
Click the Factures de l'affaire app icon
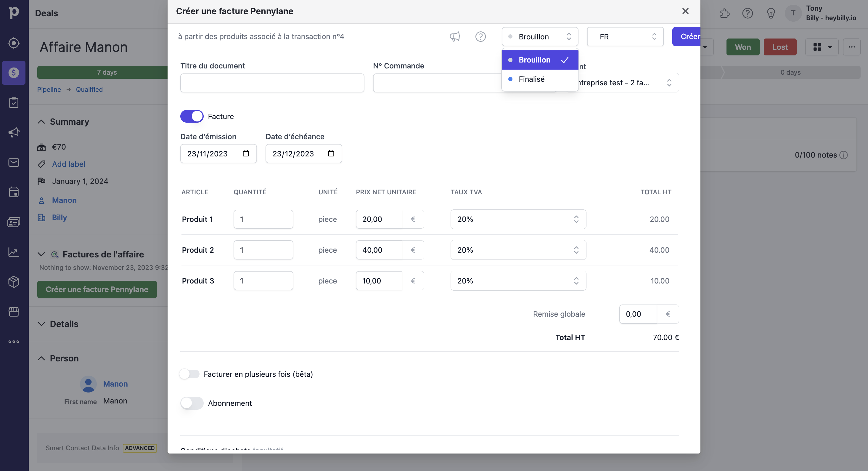click(54, 254)
